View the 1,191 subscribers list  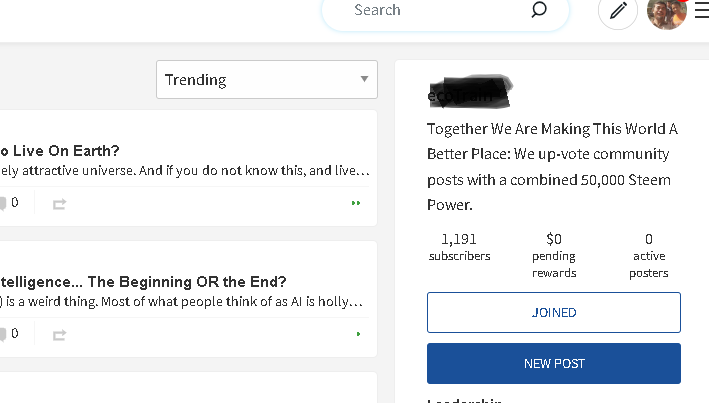coord(459,247)
